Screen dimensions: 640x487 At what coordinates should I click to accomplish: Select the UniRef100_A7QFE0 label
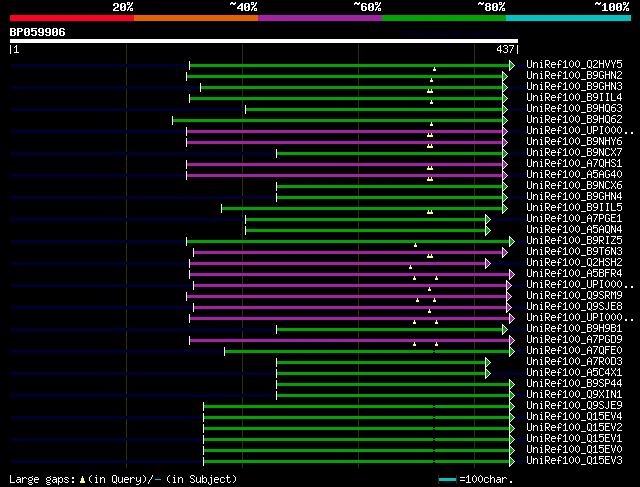[x=574, y=351]
